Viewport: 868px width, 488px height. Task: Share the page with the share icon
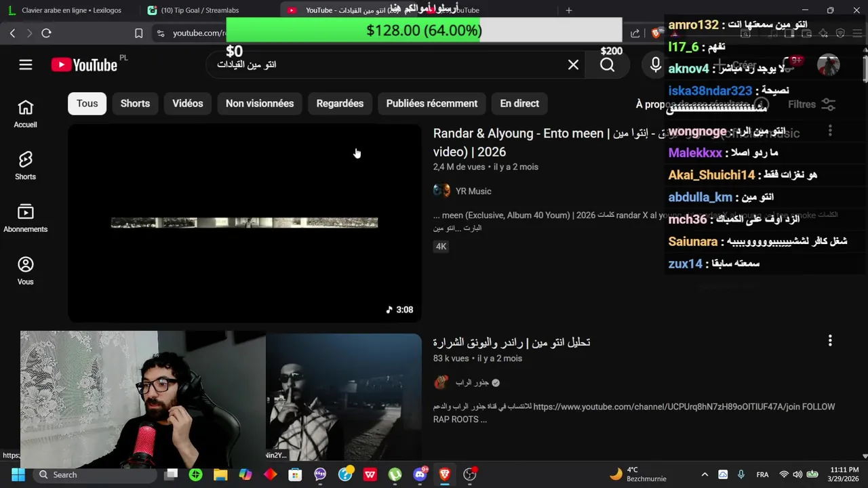635,33
